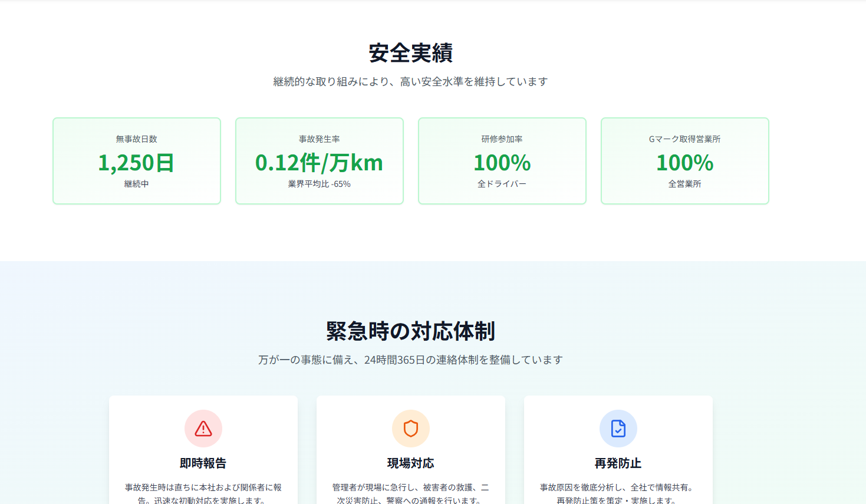Click the 再発防止 card title

point(618,463)
